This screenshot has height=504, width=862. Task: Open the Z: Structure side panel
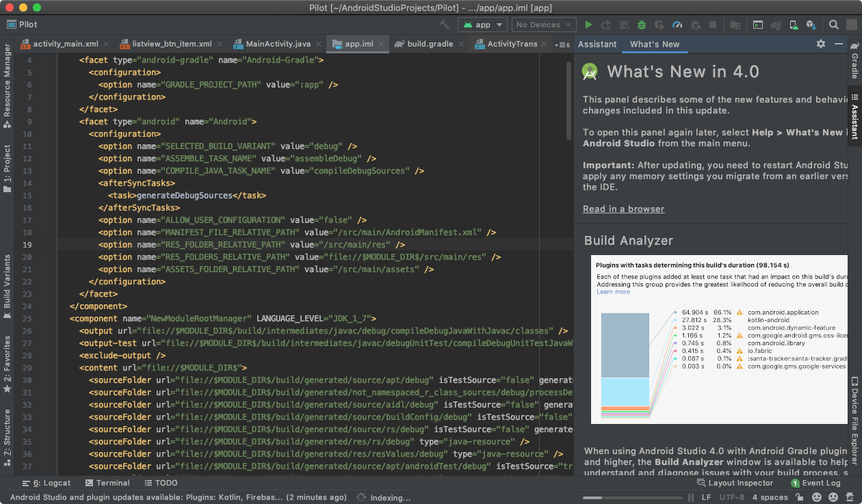[x=7, y=438]
